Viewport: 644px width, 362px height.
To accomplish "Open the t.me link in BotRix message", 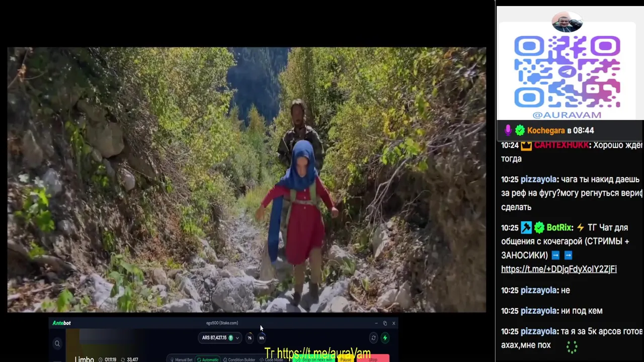I will tap(558, 269).
